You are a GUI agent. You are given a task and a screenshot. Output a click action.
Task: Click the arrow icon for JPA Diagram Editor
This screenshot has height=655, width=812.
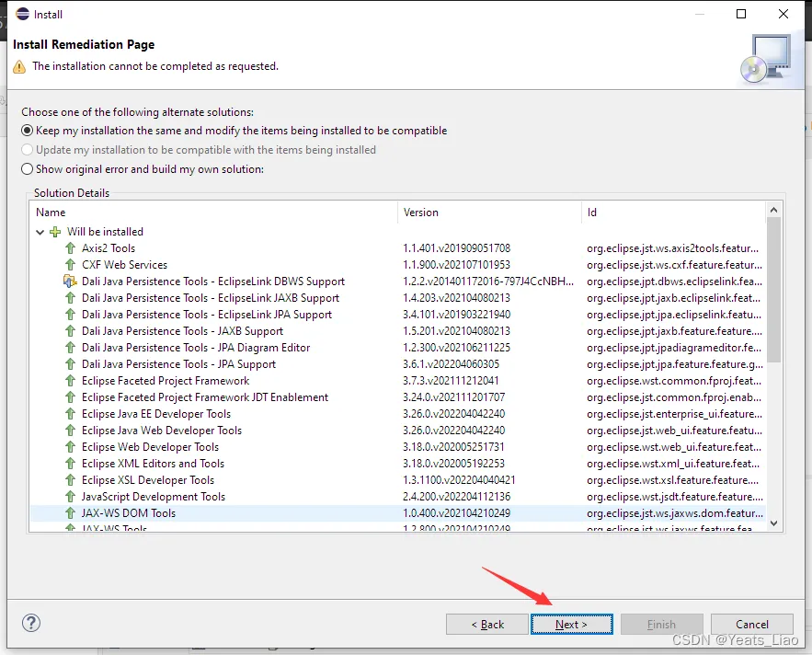click(70, 348)
